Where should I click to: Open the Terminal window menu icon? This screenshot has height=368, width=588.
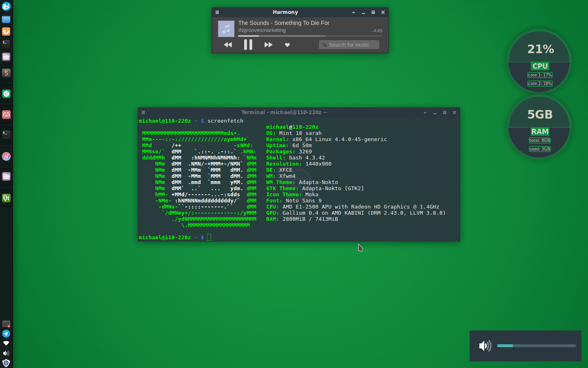click(143, 112)
